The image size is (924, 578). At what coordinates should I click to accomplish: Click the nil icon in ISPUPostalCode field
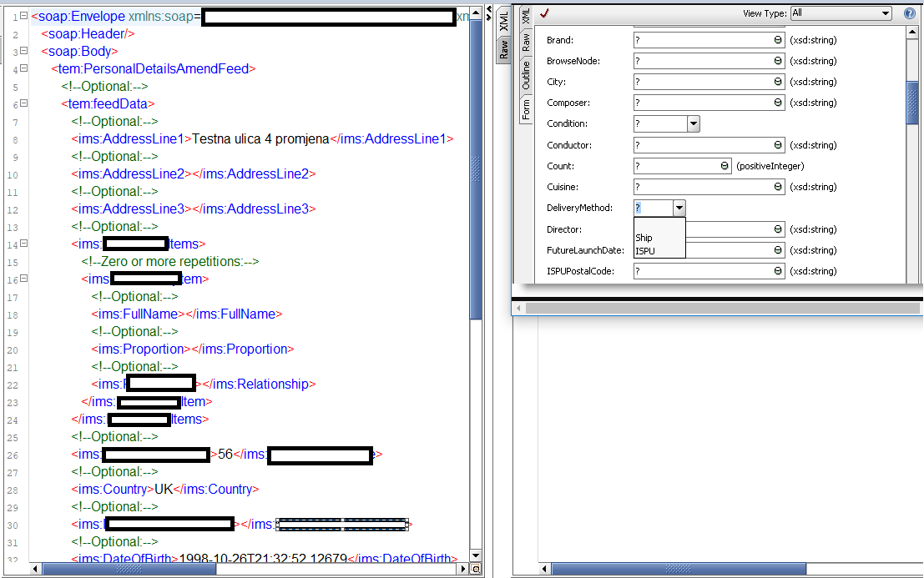(x=777, y=271)
